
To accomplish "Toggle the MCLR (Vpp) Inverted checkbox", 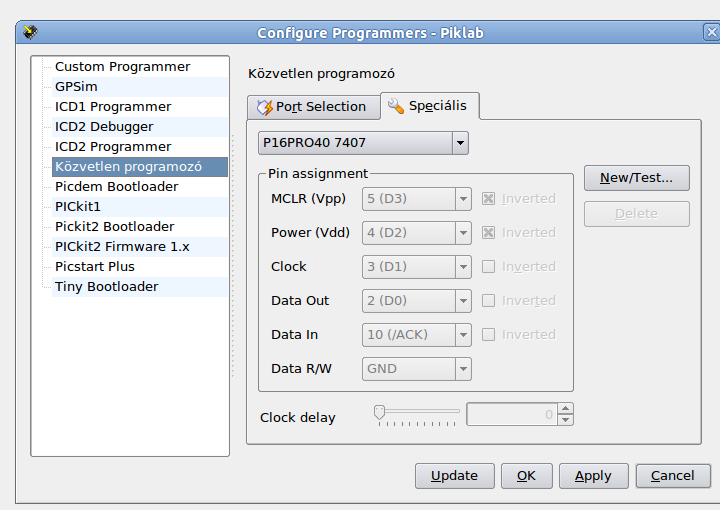I will point(489,199).
